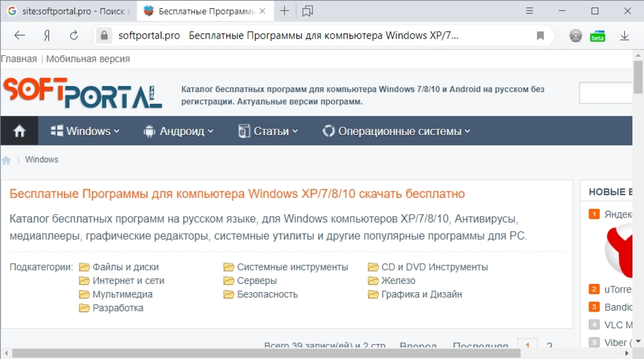Image resolution: width=644 pixels, height=359 pixels.
Task: Expand the Операционные системы dropdown
Action: (396, 131)
